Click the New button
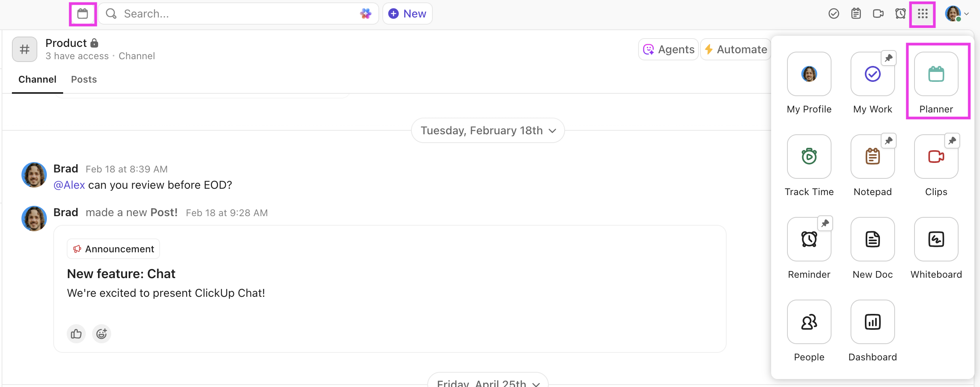The height and width of the screenshot is (387, 980). coord(407,13)
